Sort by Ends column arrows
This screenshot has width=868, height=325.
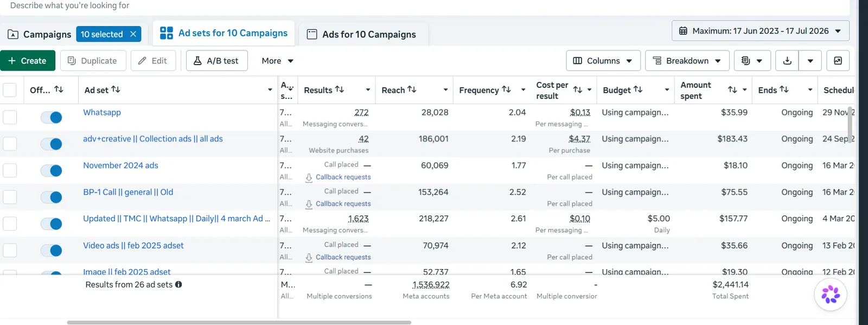pyautogui.click(x=784, y=90)
